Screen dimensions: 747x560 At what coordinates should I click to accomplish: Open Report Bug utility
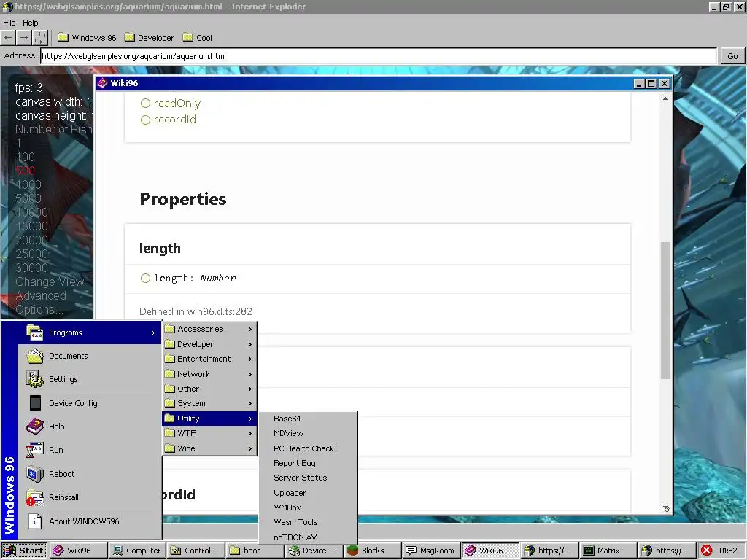(308, 463)
